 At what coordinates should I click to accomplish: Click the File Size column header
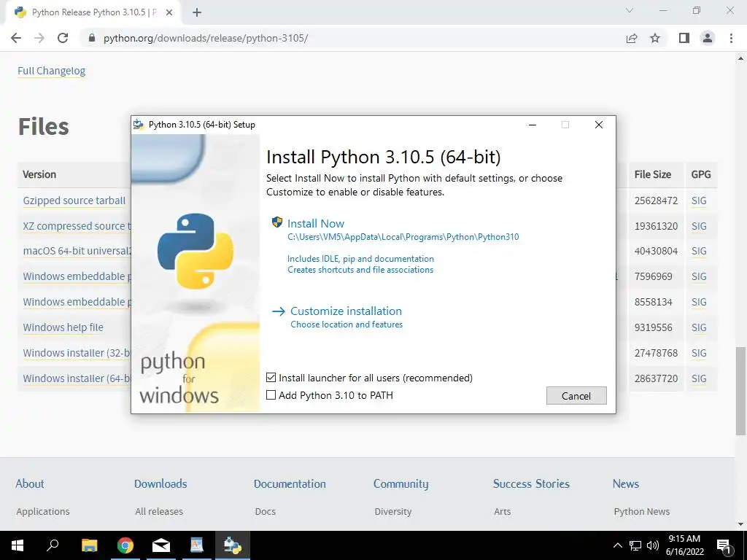652,174
